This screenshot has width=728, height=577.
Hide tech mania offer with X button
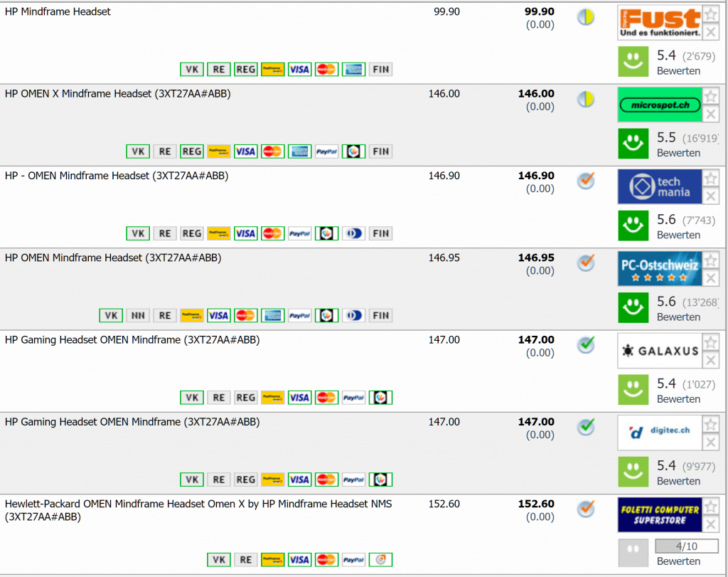(x=710, y=196)
